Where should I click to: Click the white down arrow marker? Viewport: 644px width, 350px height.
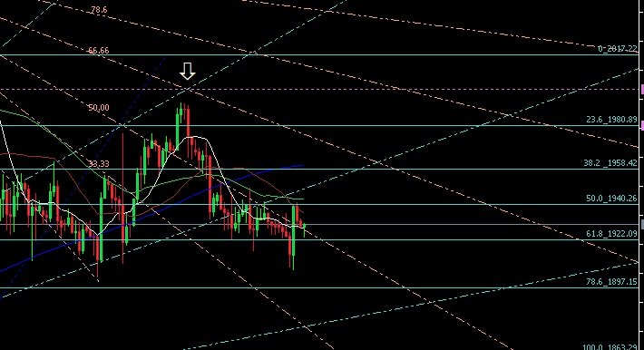coord(188,71)
